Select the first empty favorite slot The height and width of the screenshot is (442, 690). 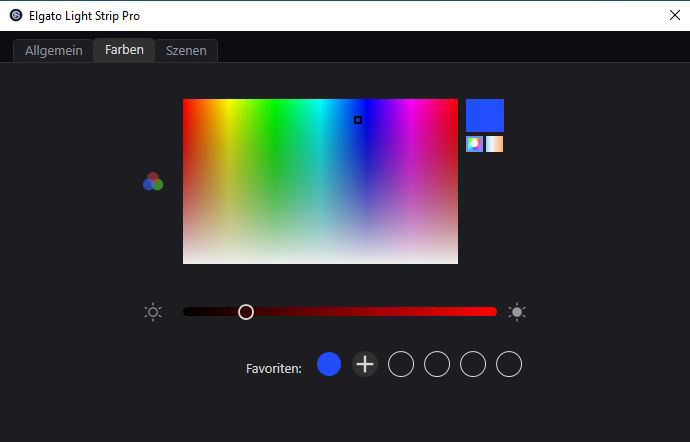pyautogui.click(x=401, y=365)
